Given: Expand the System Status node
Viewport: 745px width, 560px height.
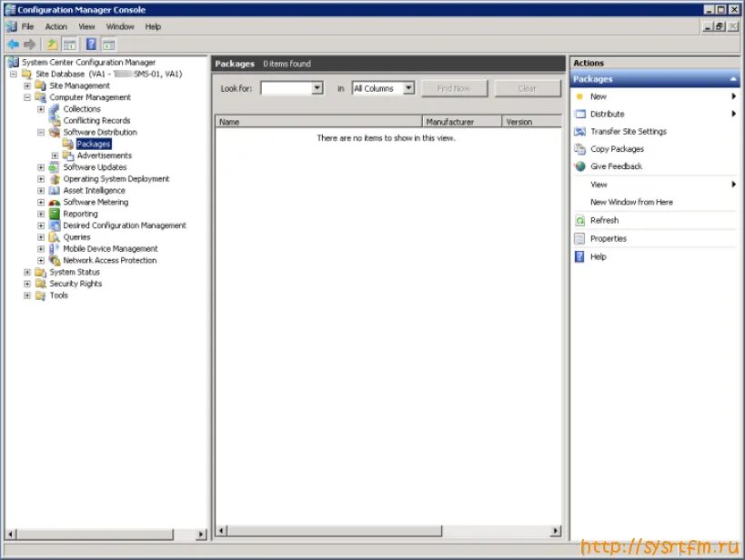Looking at the screenshot, I should (x=27, y=272).
